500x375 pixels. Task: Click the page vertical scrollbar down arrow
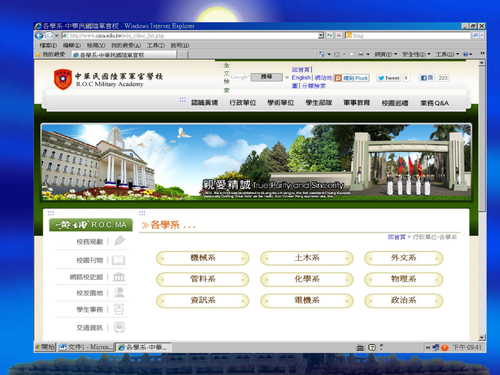coord(482,337)
